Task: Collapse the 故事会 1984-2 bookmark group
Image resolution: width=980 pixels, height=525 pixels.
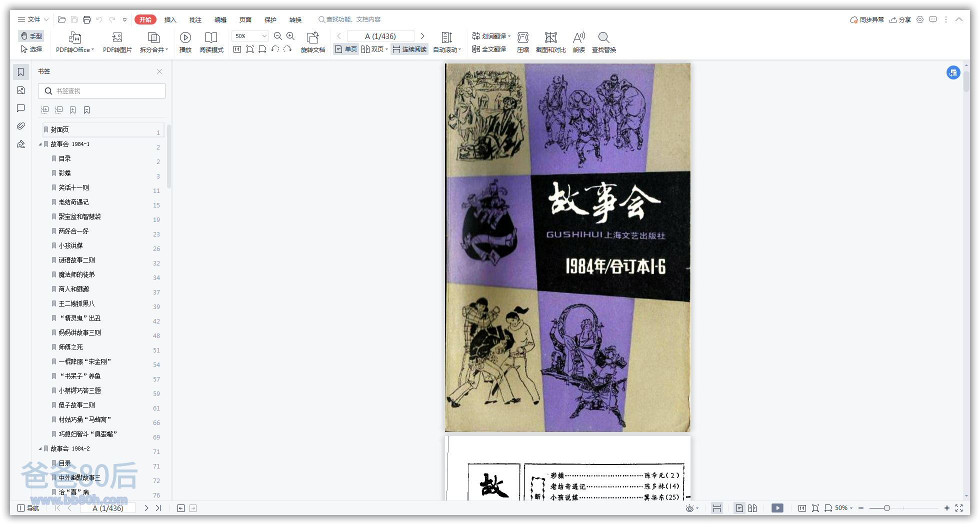Action: click(x=40, y=448)
